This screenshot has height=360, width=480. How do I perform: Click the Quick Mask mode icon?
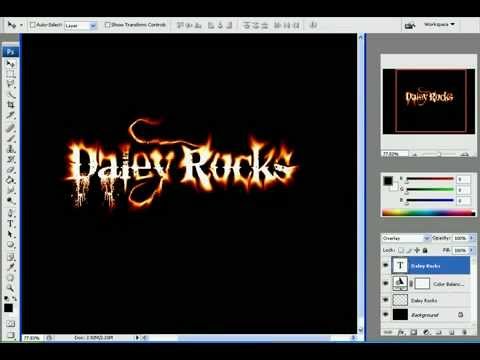click(x=11, y=324)
